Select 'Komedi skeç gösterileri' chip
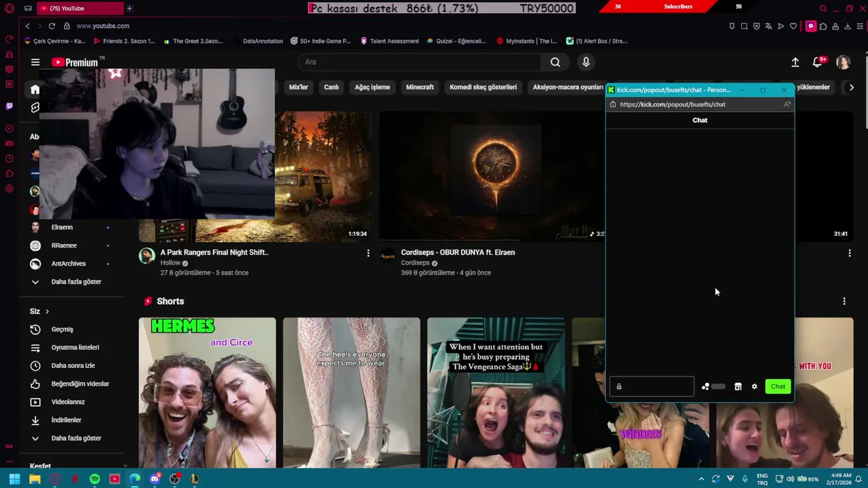This screenshot has height=488, width=868. [x=483, y=87]
